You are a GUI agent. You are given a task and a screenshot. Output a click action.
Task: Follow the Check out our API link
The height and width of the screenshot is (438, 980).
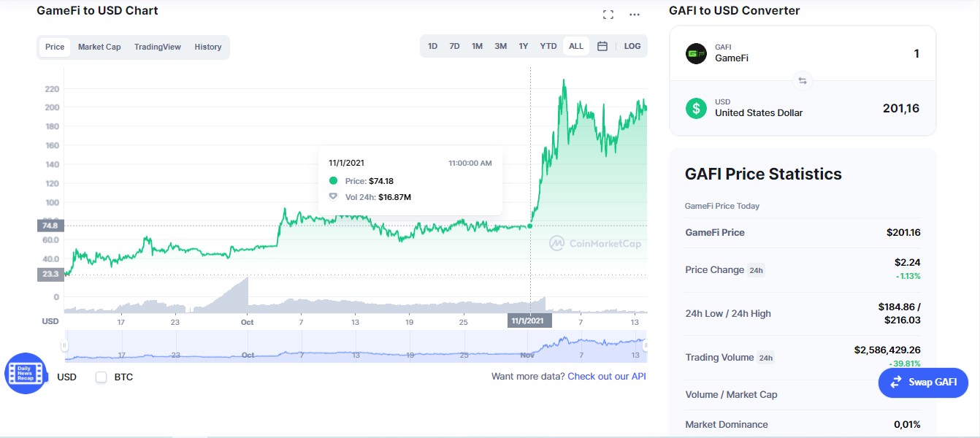click(x=607, y=377)
